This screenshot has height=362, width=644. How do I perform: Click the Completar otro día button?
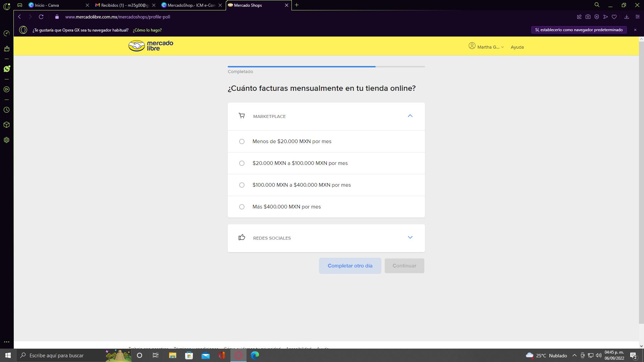point(350,266)
